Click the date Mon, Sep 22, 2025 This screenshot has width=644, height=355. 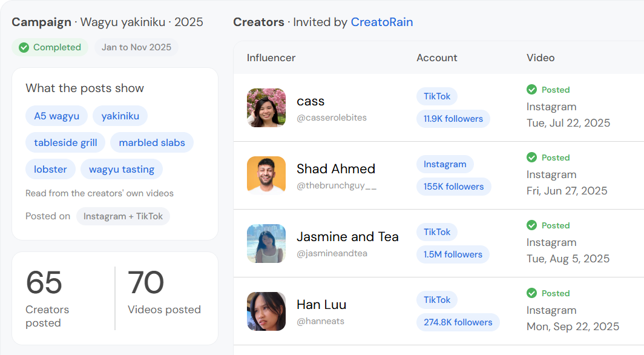(x=573, y=327)
